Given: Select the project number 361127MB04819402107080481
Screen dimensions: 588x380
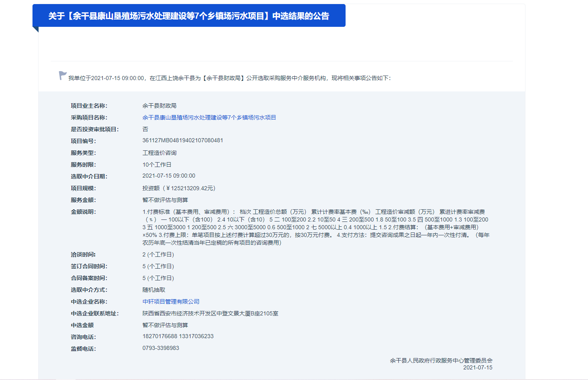Looking at the screenshot, I should tap(183, 140).
